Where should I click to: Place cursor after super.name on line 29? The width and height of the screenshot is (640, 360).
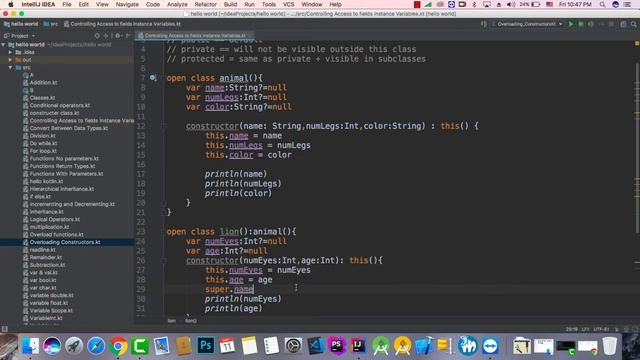coord(254,289)
